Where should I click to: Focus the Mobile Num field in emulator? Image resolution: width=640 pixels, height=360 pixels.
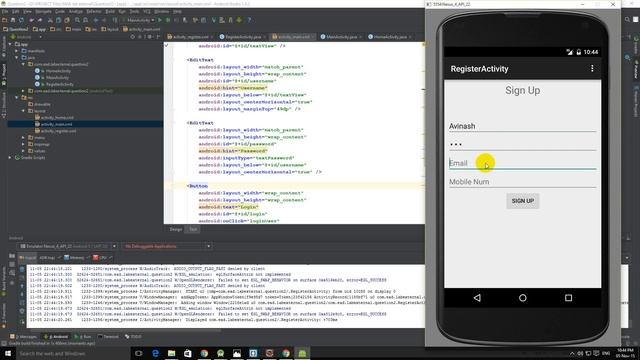click(x=522, y=182)
